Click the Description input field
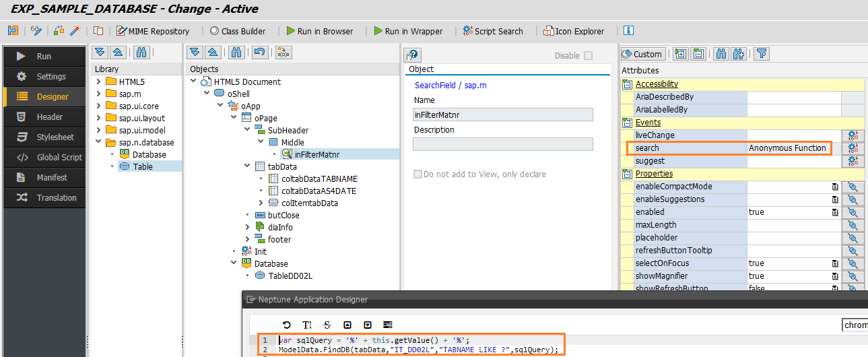 pos(503,144)
